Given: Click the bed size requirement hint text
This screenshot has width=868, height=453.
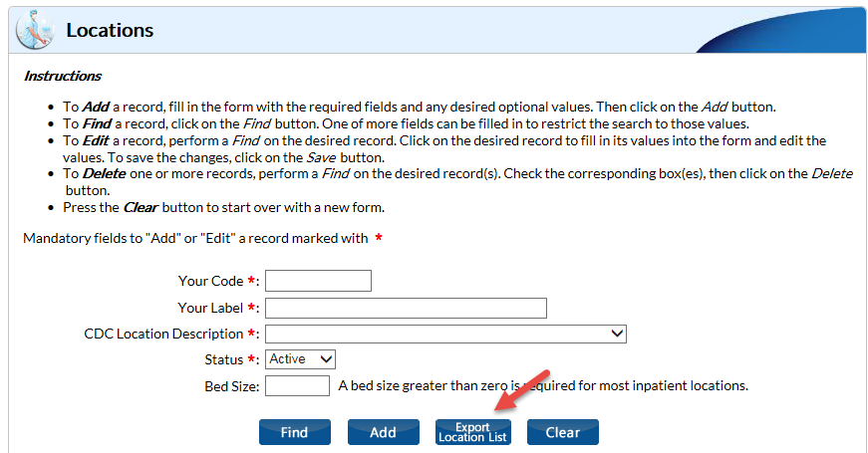Looking at the screenshot, I should pyautogui.click(x=543, y=385).
